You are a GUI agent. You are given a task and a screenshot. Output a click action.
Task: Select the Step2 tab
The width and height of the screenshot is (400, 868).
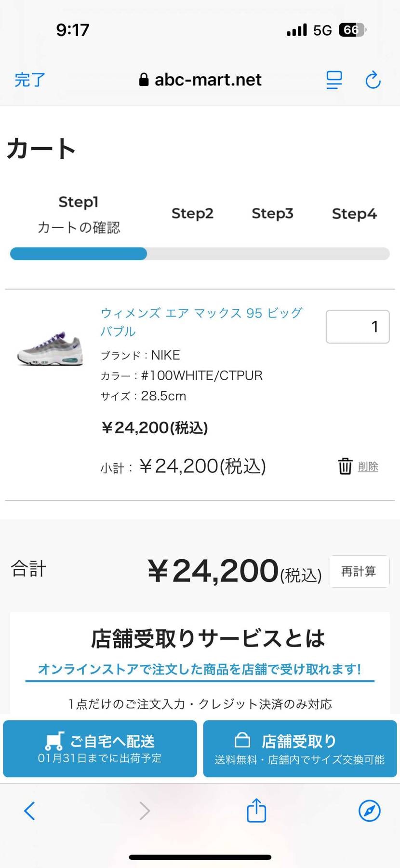tap(192, 213)
